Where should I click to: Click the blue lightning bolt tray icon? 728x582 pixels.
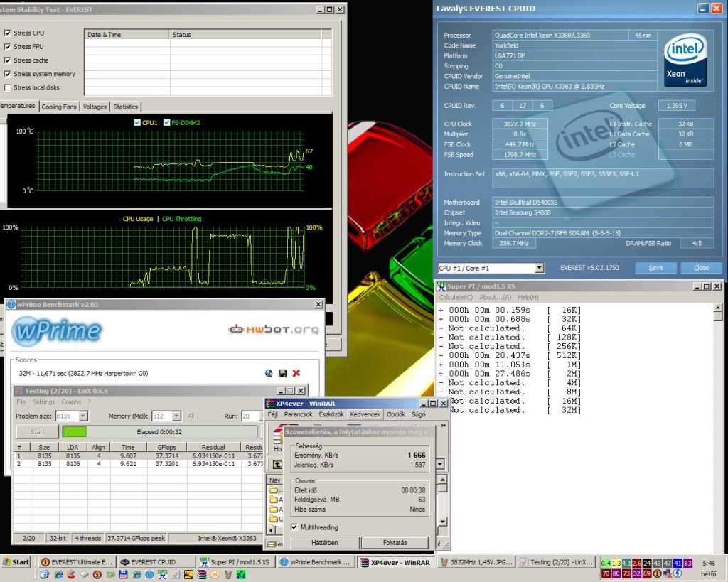coord(678,573)
